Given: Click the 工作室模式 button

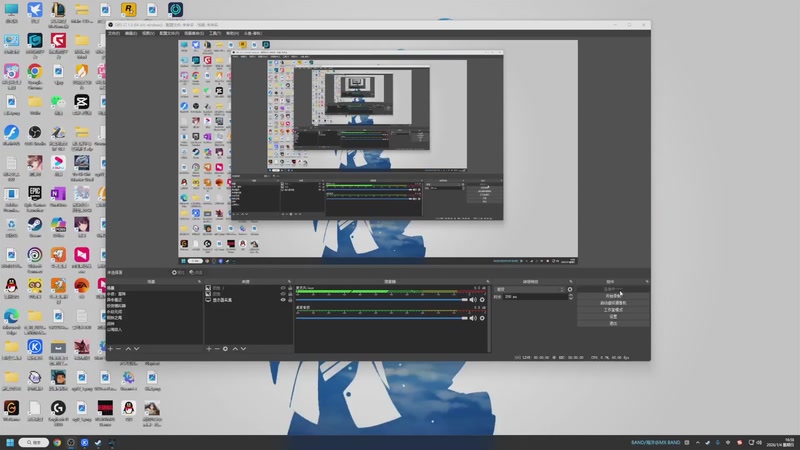Looking at the screenshot, I should point(613,310).
